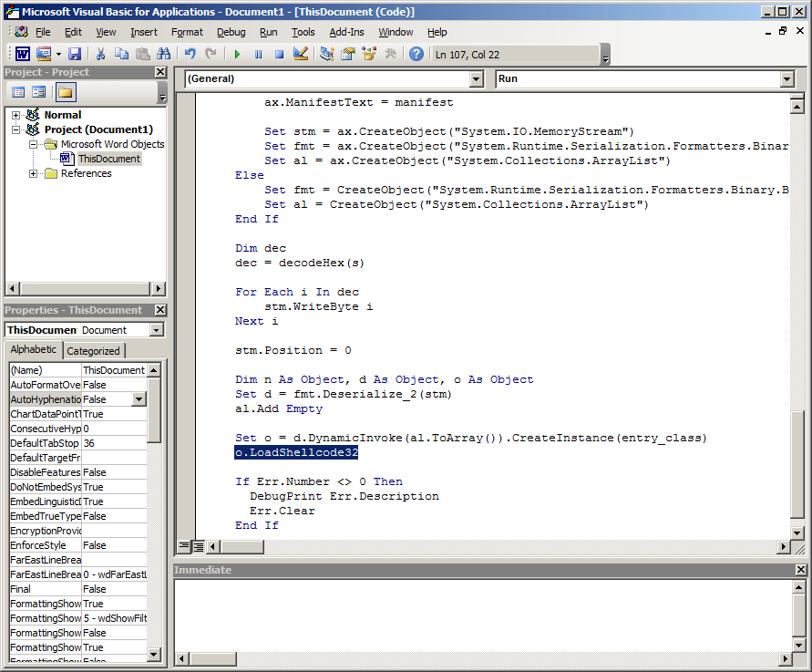Viewport: 812px width, 672px height.
Task: Select the References folder in the tree
Action: coord(86,173)
